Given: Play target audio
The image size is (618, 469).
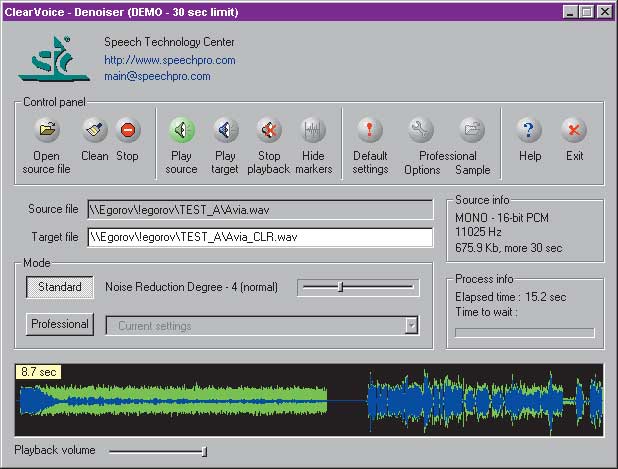Looking at the screenshot, I should (x=225, y=130).
